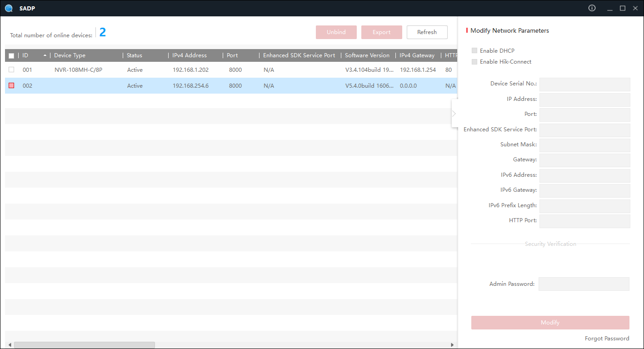Sort by the Device Type column header
Viewport: 644px width, 349px height.
pos(70,55)
